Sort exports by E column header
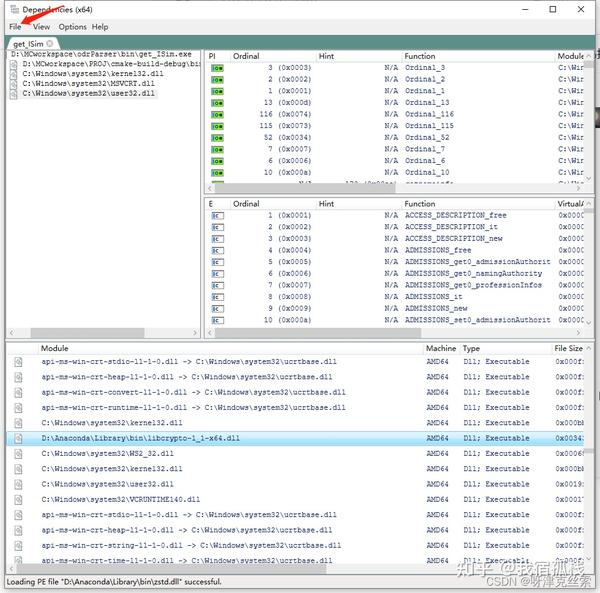This screenshot has height=593, width=600. [218, 204]
